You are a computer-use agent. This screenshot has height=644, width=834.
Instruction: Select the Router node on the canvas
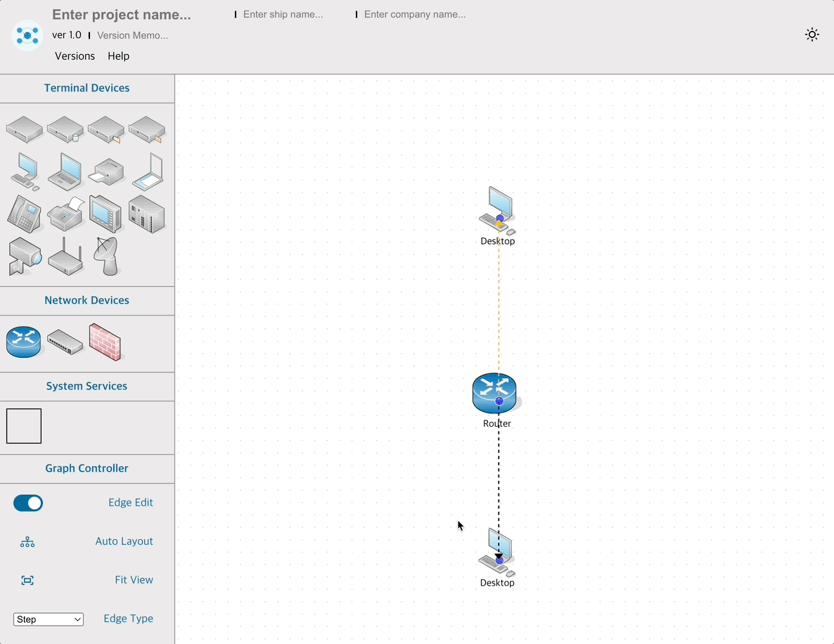click(x=495, y=392)
